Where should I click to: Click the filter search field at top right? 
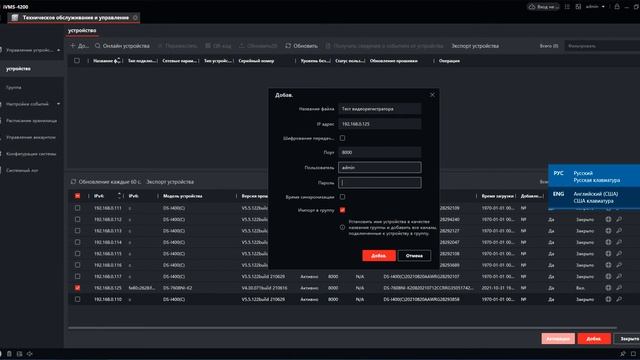click(602, 46)
